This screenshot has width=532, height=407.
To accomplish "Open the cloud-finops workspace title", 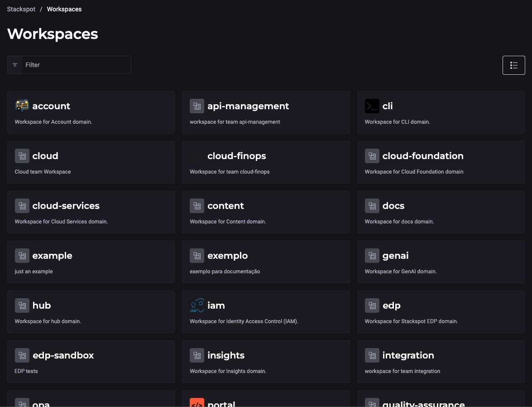I will (236, 156).
